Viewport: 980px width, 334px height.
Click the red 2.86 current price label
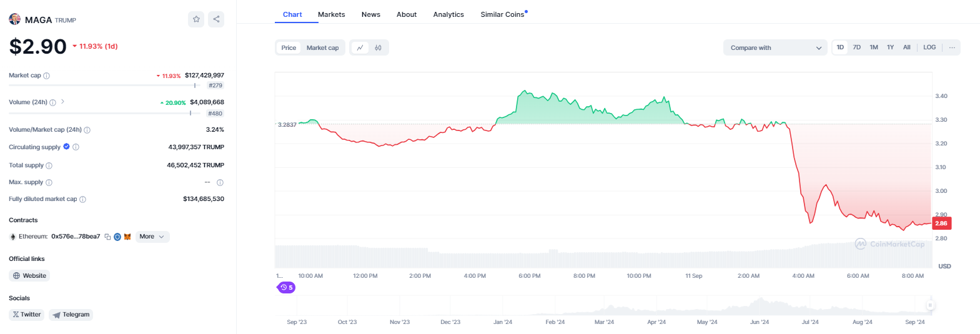pyautogui.click(x=941, y=223)
